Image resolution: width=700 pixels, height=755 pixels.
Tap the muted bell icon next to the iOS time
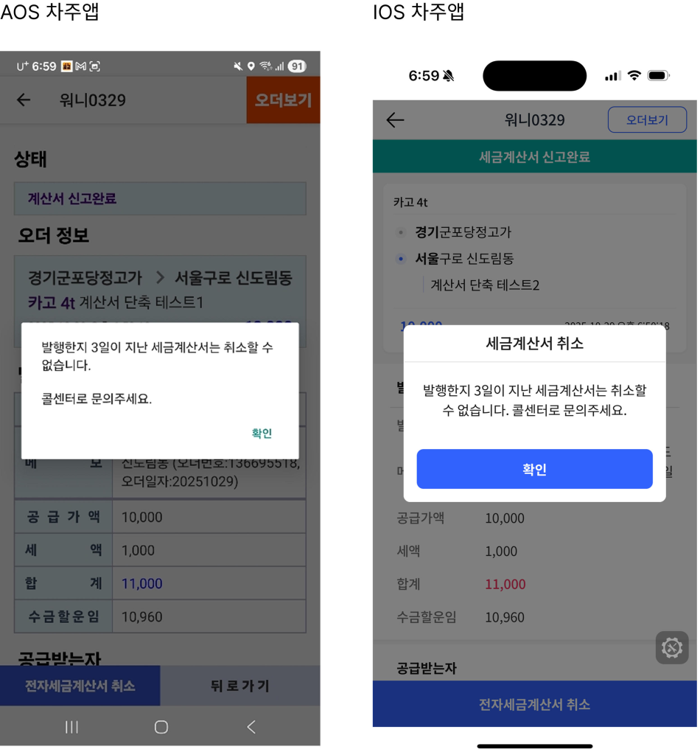[x=449, y=76]
